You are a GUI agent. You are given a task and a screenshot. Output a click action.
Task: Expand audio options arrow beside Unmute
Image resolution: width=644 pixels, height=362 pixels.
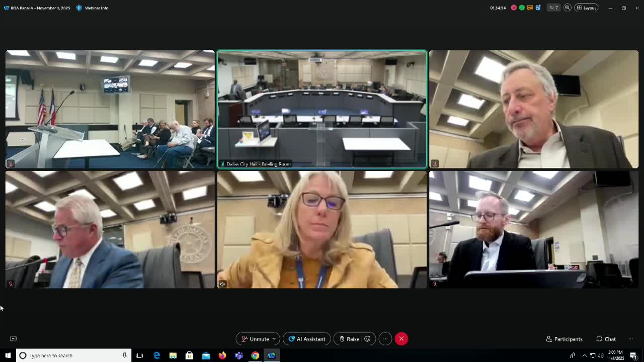(274, 339)
